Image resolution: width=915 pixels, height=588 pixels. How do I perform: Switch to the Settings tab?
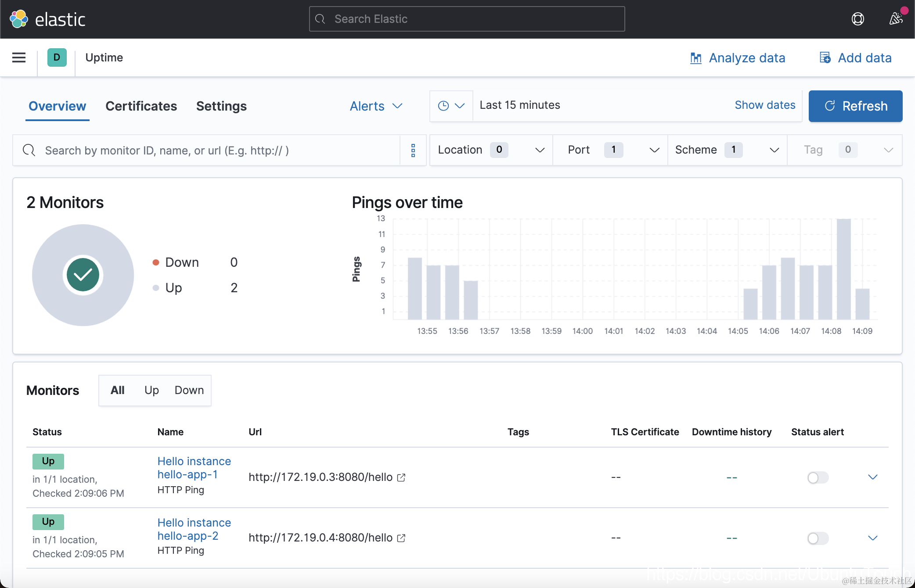tap(221, 106)
